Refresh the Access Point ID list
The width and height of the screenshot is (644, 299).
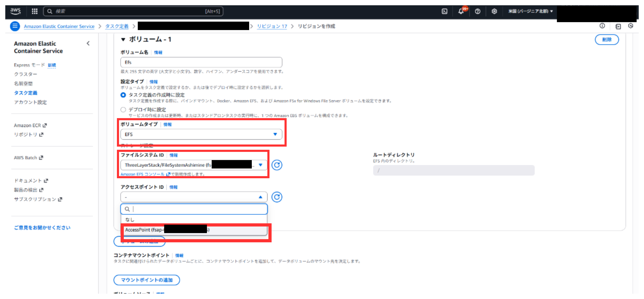pos(277,197)
